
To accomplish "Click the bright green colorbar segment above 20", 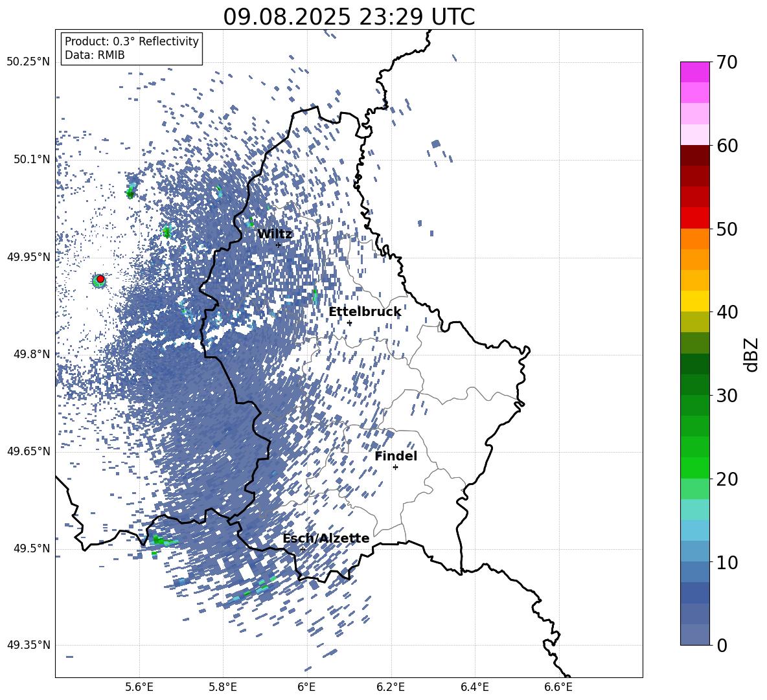I will pyautogui.click(x=694, y=468).
